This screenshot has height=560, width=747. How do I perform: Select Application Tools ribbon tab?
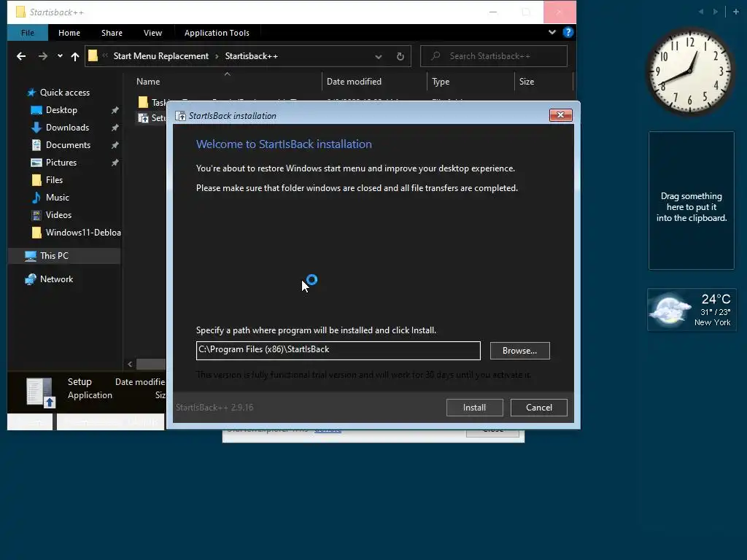(217, 33)
